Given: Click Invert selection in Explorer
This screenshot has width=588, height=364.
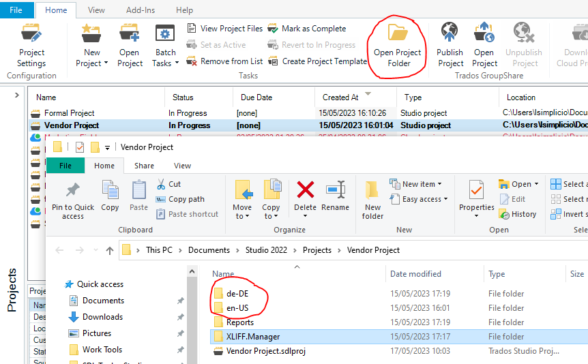Looking at the screenshot, I should click(569, 214).
